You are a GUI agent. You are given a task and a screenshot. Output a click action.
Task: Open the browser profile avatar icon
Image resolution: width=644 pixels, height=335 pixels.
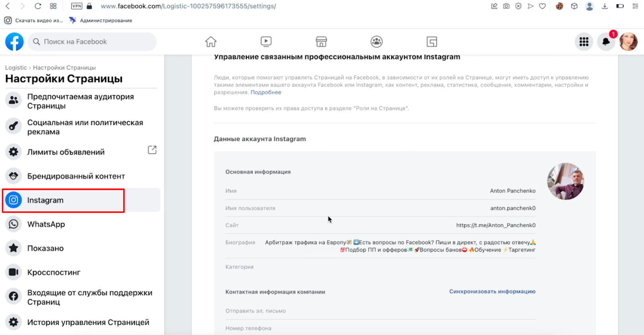pos(590,6)
